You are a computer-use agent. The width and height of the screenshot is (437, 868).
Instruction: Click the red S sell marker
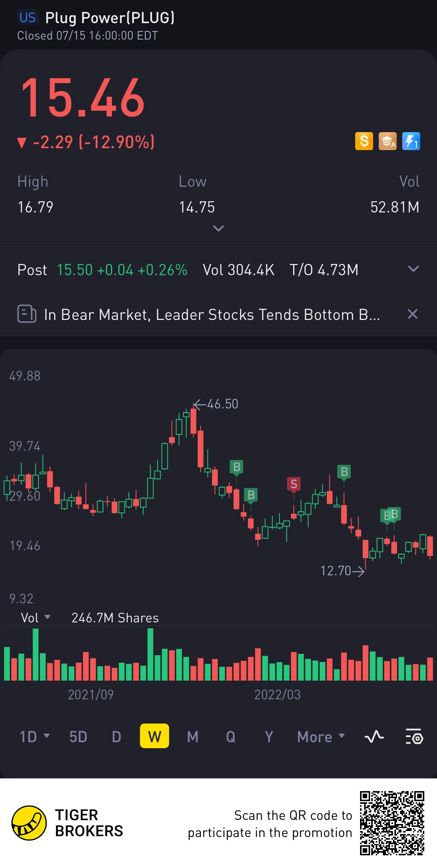[294, 484]
